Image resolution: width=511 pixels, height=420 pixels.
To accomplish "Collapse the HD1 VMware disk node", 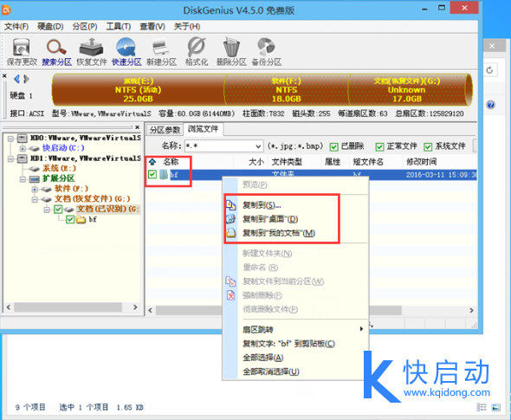I will (10, 159).
